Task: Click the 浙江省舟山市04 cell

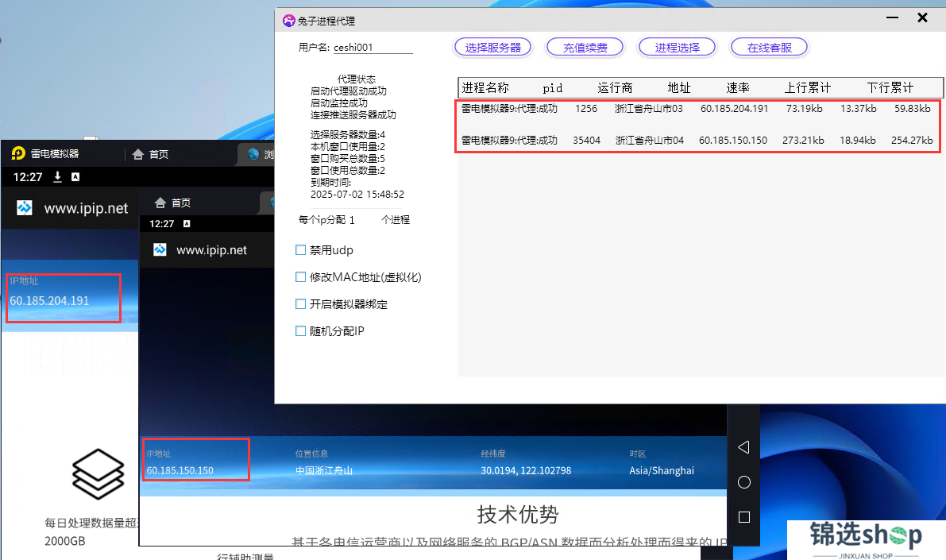Action: click(649, 140)
